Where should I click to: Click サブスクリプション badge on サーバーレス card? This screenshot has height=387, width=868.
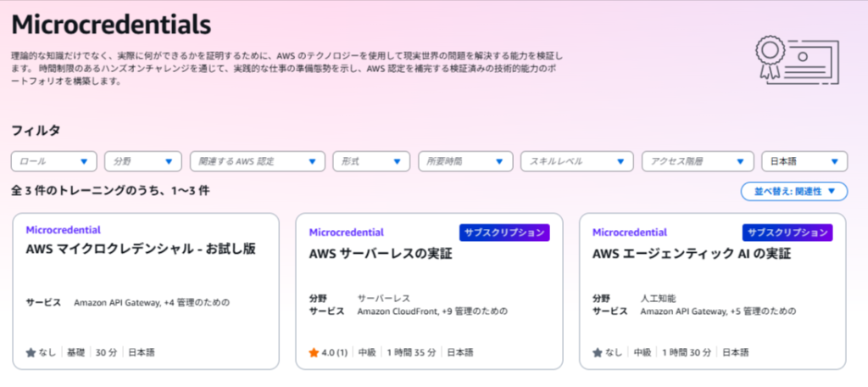tap(504, 233)
